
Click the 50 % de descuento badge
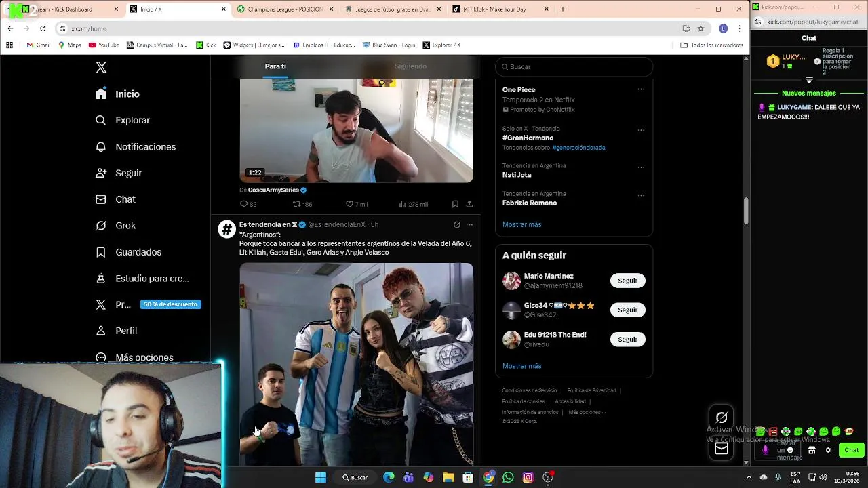pos(170,304)
